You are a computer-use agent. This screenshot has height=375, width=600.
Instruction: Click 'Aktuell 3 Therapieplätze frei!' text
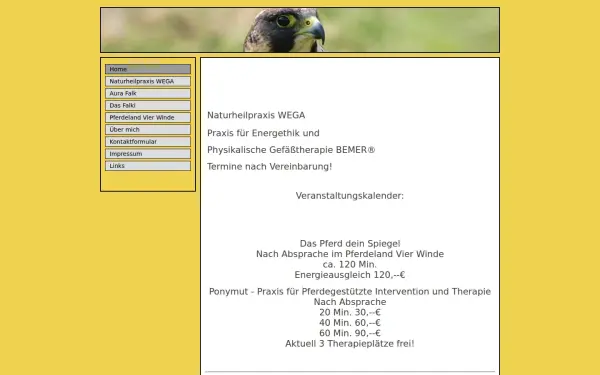(x=350, y=344)
